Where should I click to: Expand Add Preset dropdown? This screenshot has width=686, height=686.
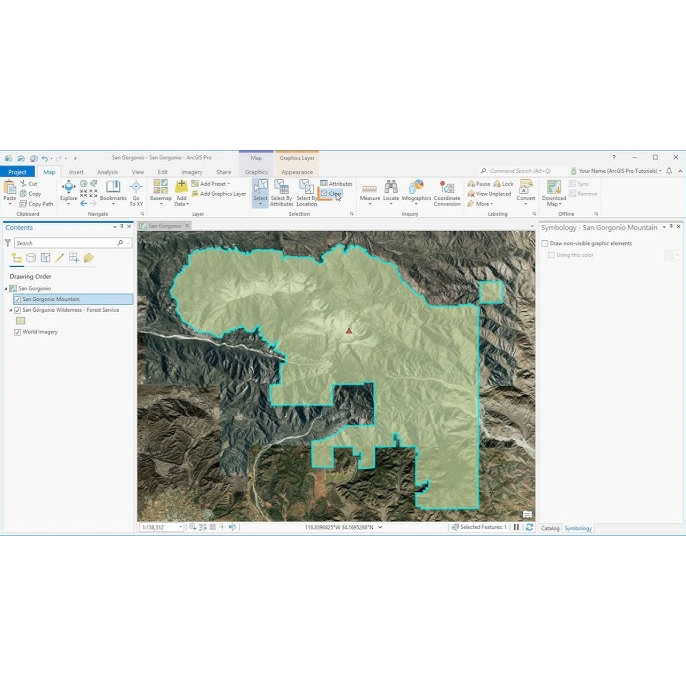pyautogui.click(x=228, y=184)
